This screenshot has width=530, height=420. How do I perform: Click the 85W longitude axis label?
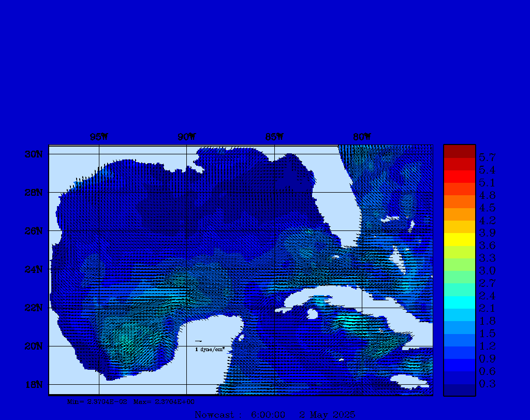click(274, 137)
